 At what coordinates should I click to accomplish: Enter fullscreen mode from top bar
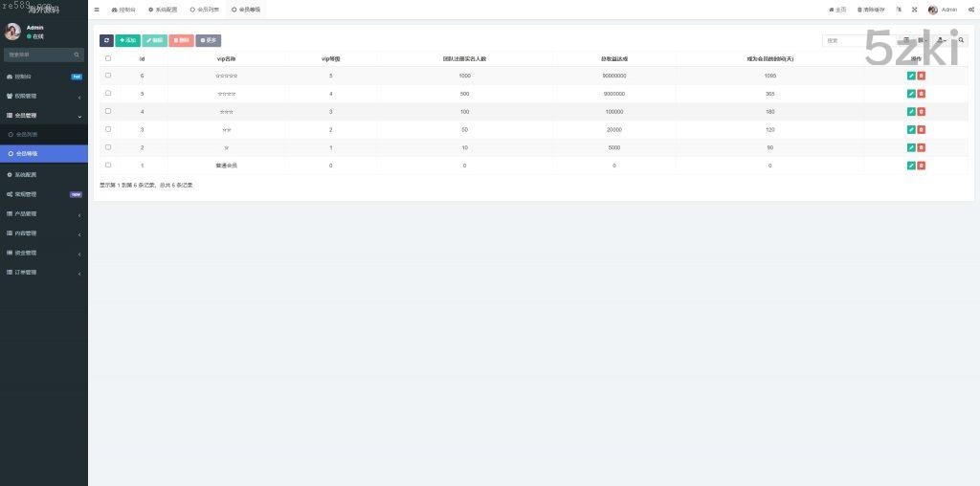914,10
